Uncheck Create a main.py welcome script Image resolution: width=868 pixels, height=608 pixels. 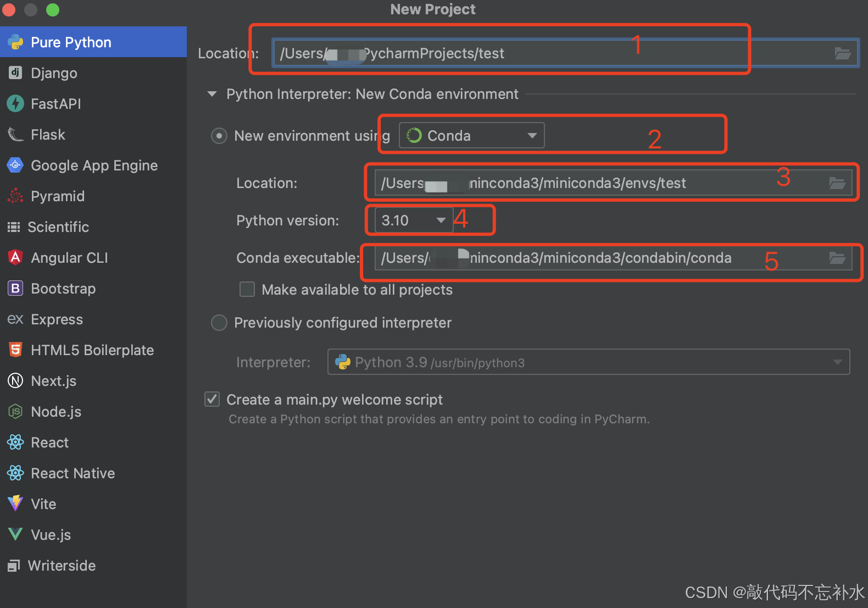tap(212, 399)
